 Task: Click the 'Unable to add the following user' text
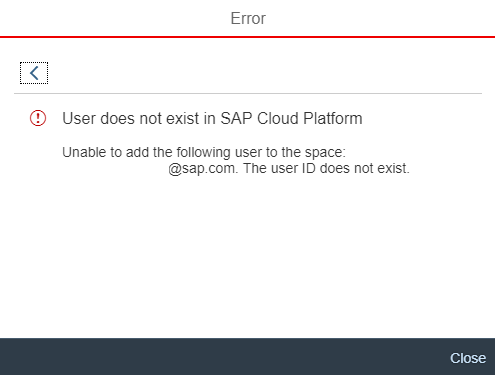[x=204, y=152]
